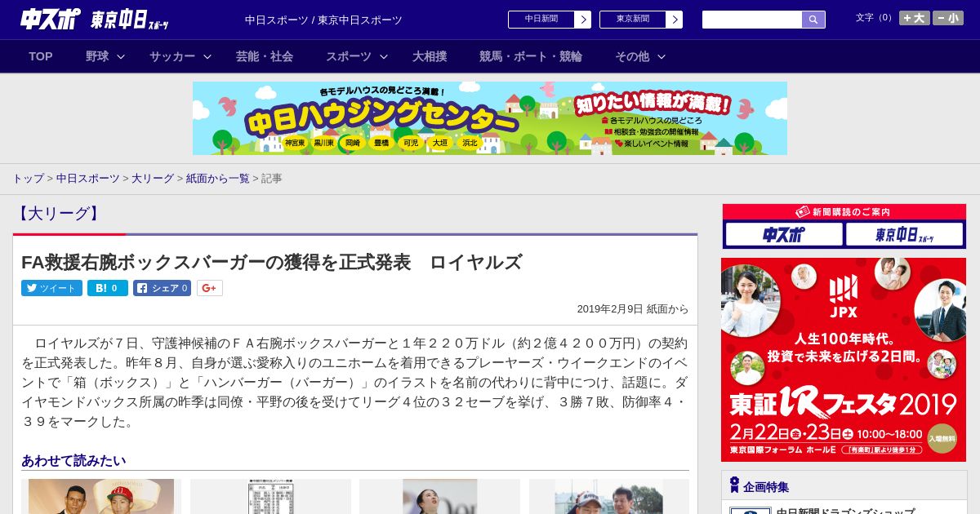This screenshot has height=514, width=980.
Task: Expand the サッカー navigation dropdown
Action: (180, 56)
